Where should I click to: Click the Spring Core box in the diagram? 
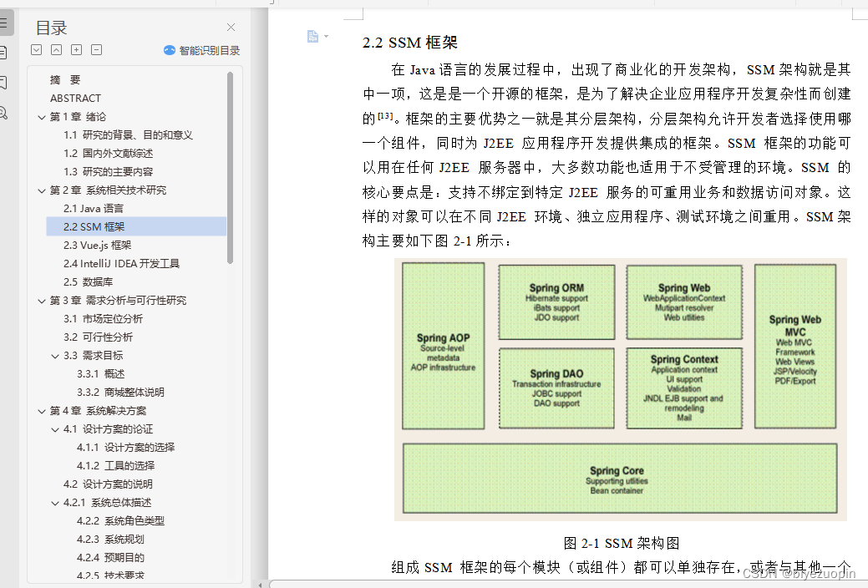[620, 479]
